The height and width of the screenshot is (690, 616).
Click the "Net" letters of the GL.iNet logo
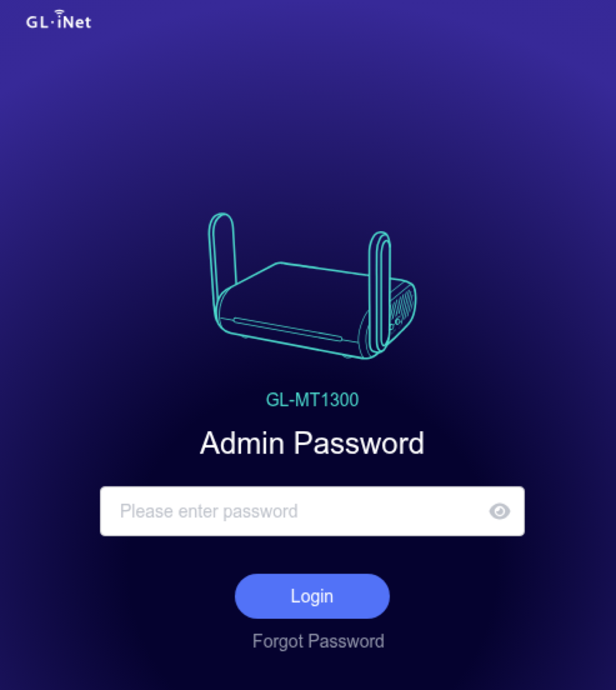[78, 22]
